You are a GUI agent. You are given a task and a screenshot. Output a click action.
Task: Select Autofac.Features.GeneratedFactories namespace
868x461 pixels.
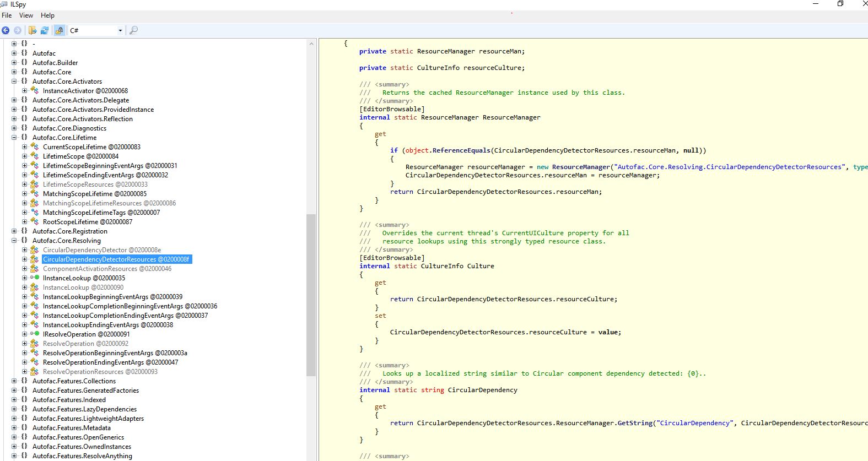86,391
